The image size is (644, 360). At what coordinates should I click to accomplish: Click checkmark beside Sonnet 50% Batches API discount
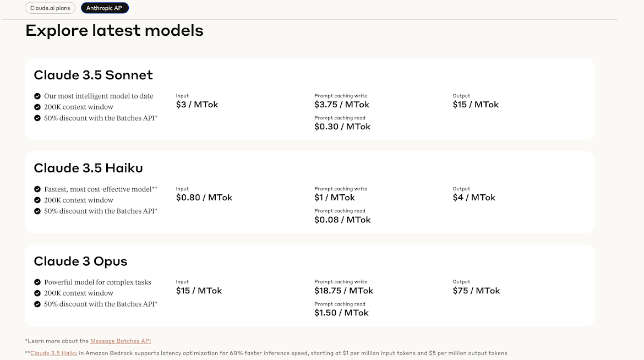(x=37, y=118)
